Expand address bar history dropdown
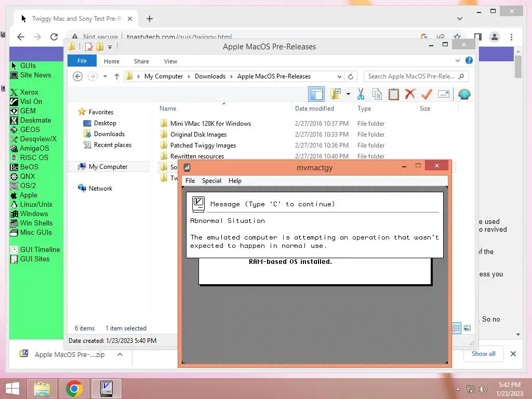Viewport: 532px width, 399px height. [339, 76]
